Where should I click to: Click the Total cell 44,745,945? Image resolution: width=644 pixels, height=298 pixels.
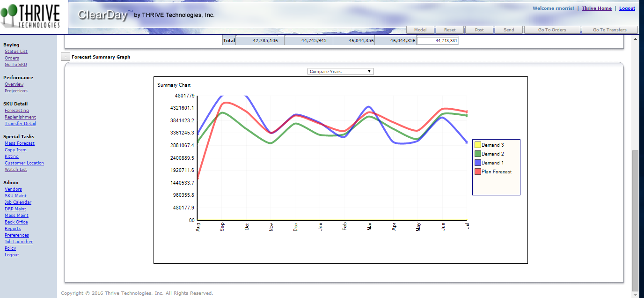(308, 41)
